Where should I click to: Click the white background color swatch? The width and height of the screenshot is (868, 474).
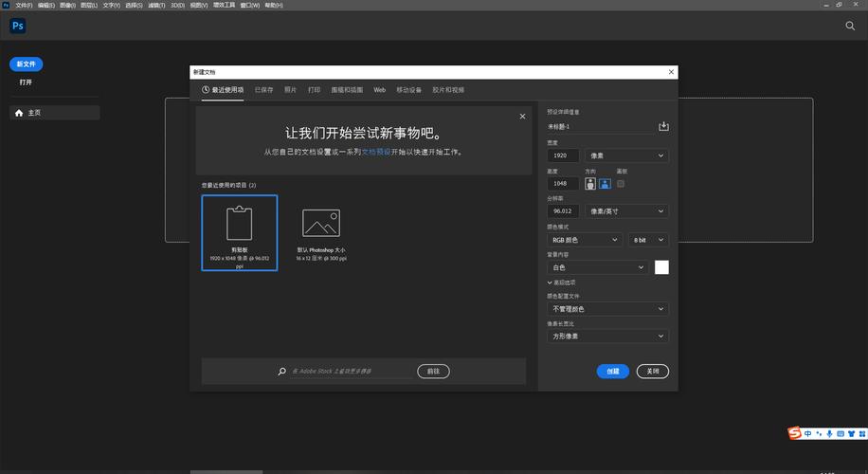tap(661, 267)
